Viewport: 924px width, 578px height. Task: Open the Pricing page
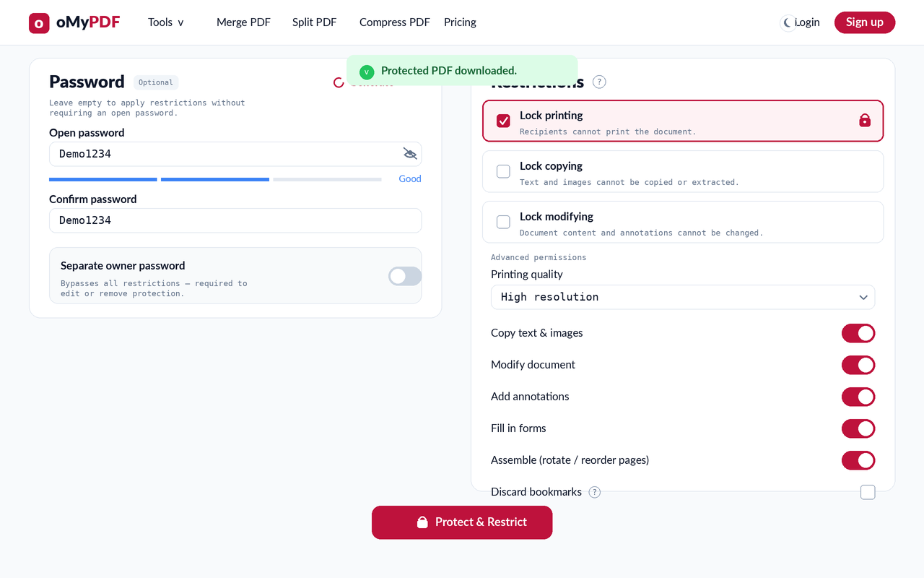point(460,22)
